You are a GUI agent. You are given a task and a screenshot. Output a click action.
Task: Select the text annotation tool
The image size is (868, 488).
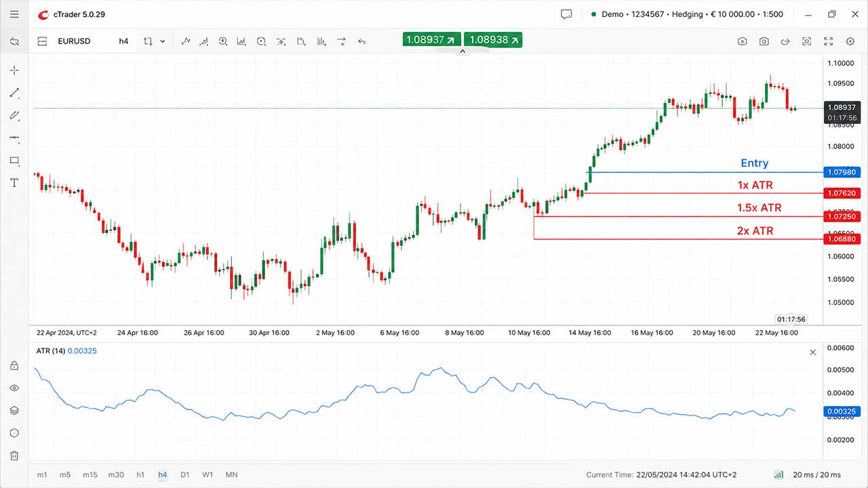pos(14,183)
